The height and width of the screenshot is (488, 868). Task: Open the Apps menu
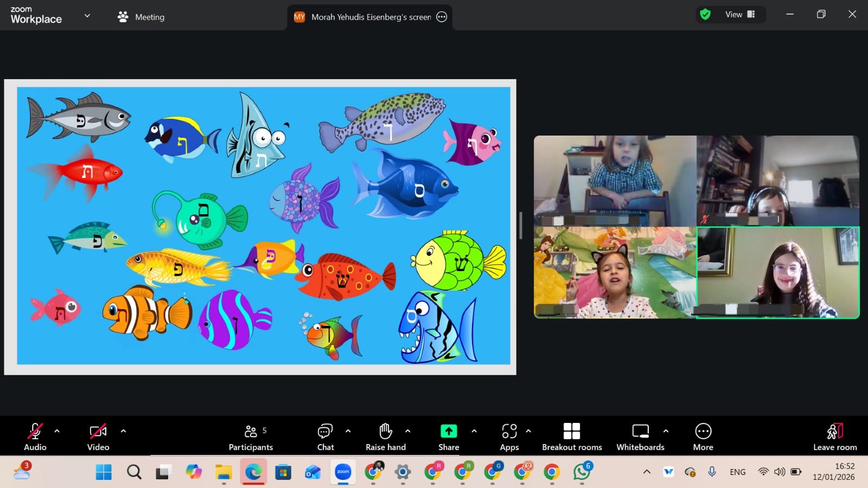509,436
